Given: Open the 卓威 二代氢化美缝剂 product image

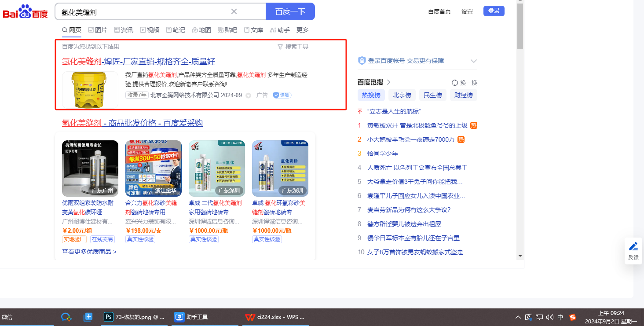Looking at the screenshot, I should [x=217, y=168].
